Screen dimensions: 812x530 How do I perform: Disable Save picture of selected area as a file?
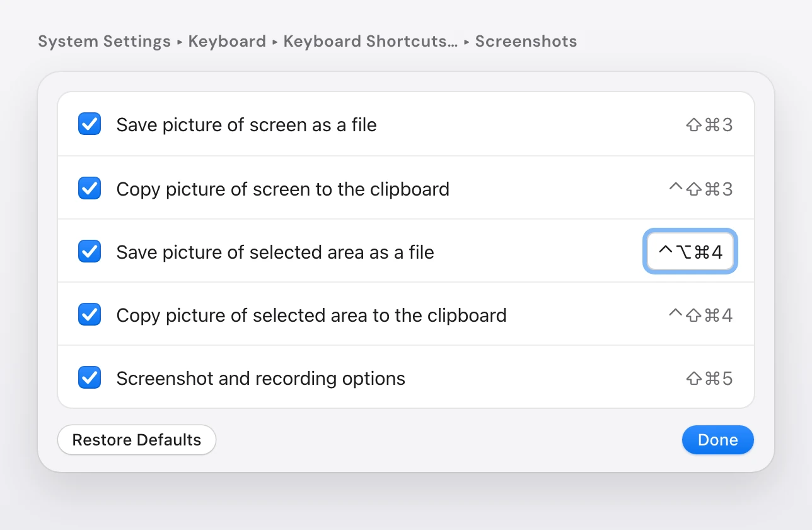[x=90, y=251]
